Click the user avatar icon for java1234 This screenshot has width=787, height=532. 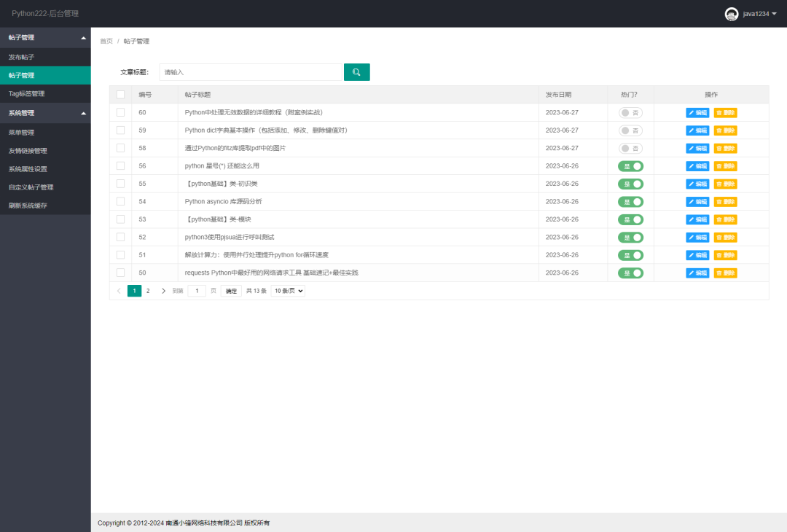[732, 13]
